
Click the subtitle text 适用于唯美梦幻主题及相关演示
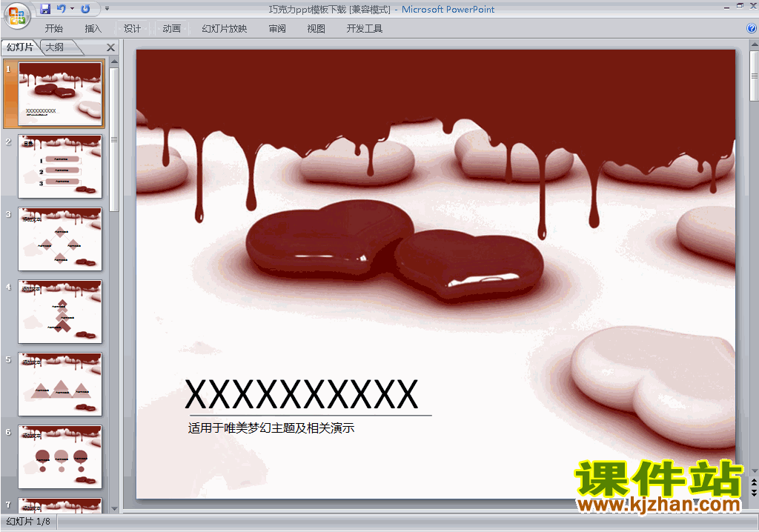[x=271, y=428]
